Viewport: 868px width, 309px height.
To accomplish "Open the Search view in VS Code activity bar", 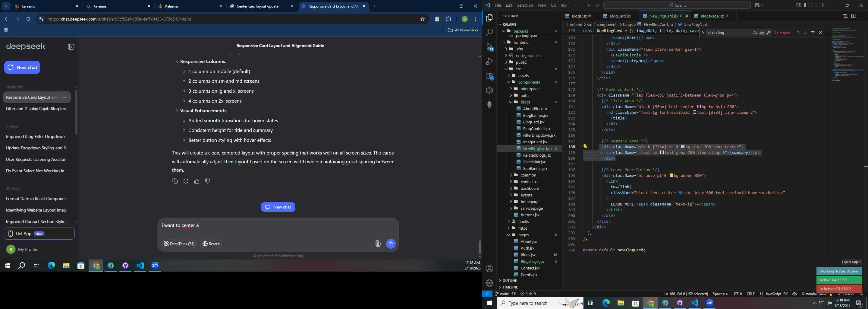I will coord(489,32).
